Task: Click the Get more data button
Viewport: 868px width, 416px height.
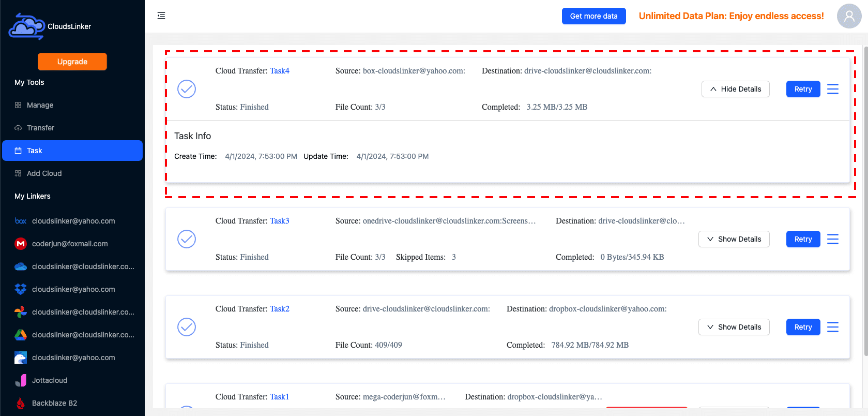Action: [593, 16]
